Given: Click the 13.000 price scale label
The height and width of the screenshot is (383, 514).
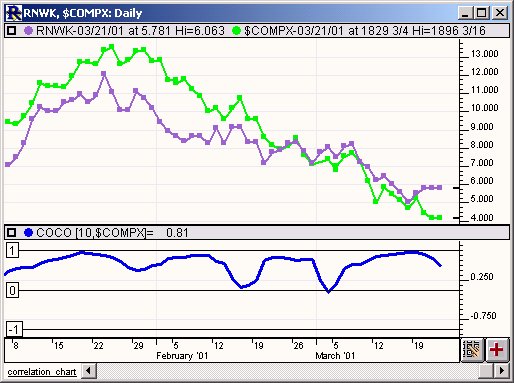Looking at the screenshot, I should 484,54.
